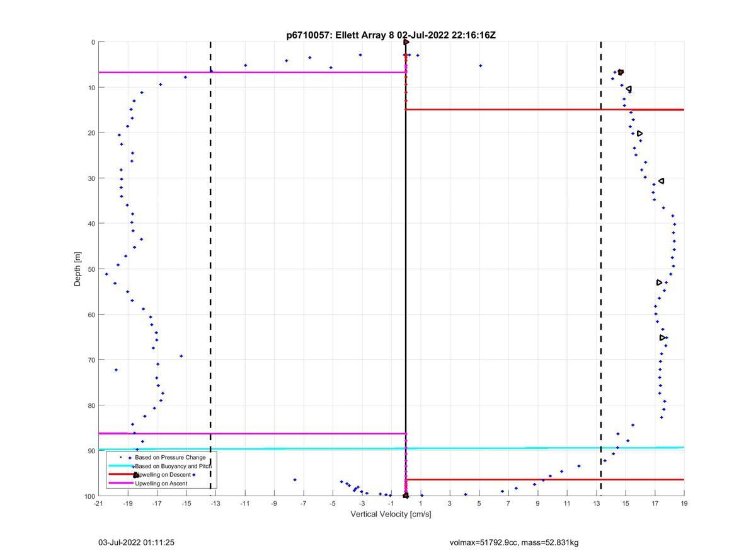
Task: Click the red descent upwelling line near depth 96
Action: pyautogui.click(x=545, y=480)
